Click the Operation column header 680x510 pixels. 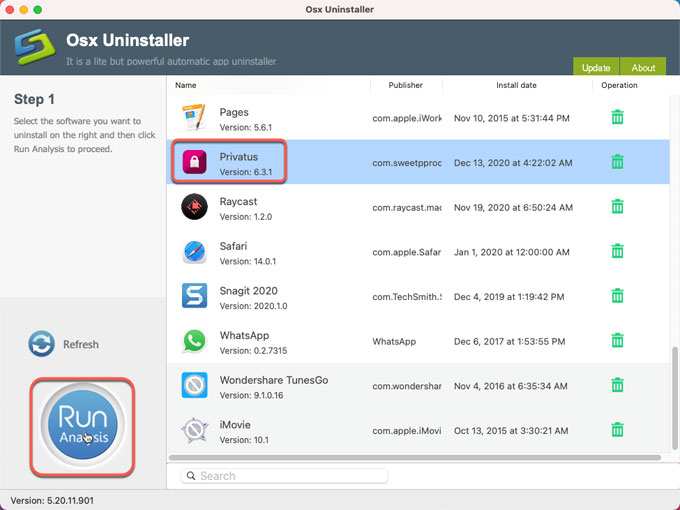click(x=619, y=85)
